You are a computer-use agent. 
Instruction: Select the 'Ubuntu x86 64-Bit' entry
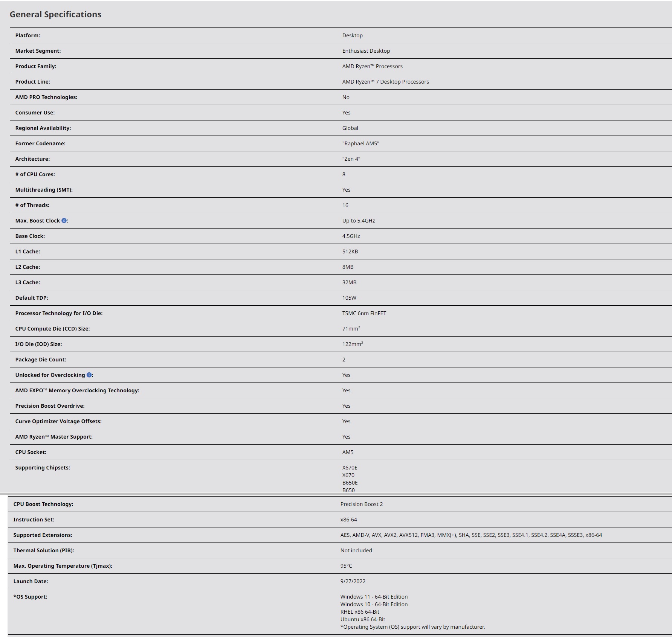(x=363, y=619)
